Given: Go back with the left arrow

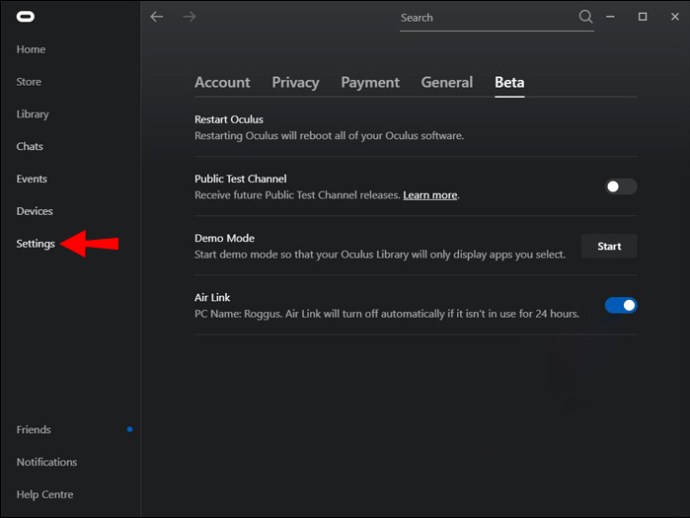Looking at the screenshot, I should pyautogui.click(x=157, y=17).
